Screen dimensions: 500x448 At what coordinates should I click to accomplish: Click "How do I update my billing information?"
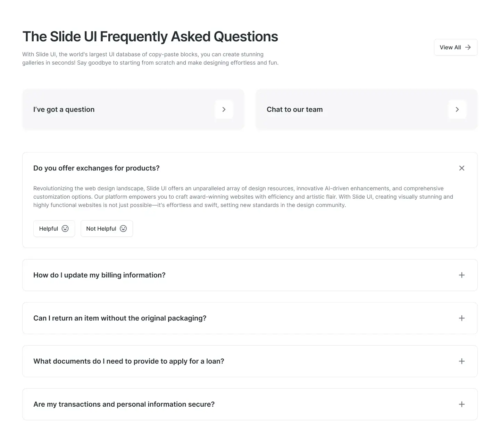click(99, 275)
